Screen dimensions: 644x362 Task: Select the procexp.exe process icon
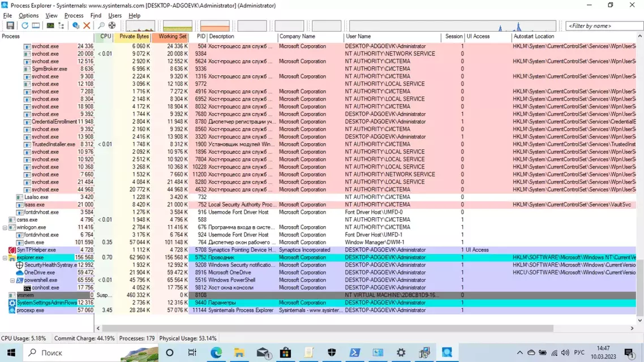tap(12, 311)
